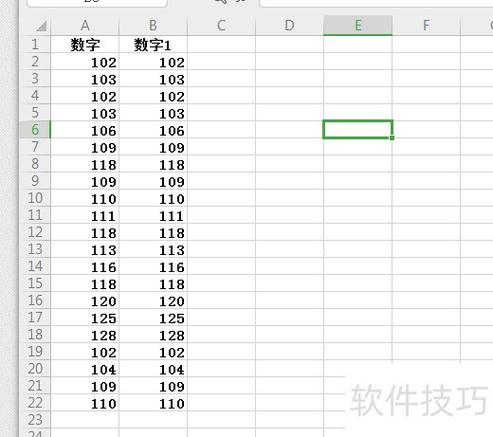
Task: Click cell B6 with value 106
Action: (x=153, y=129)
